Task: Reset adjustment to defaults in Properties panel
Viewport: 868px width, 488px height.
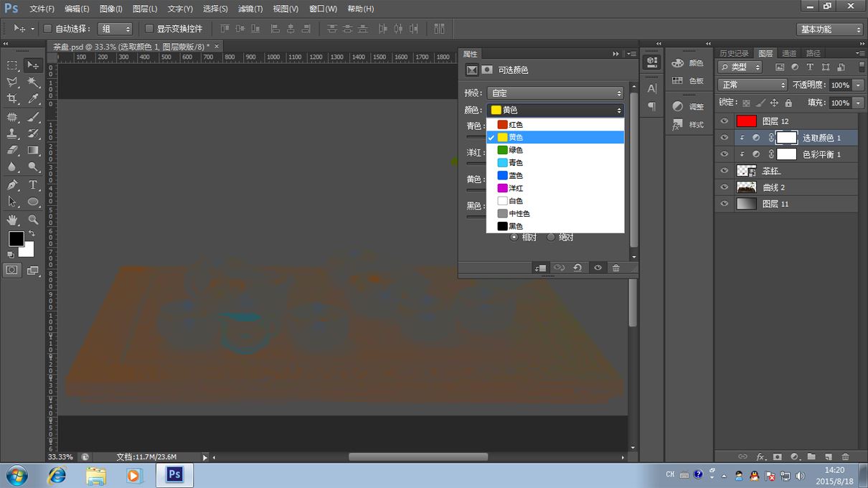Action: pos(577,268)
